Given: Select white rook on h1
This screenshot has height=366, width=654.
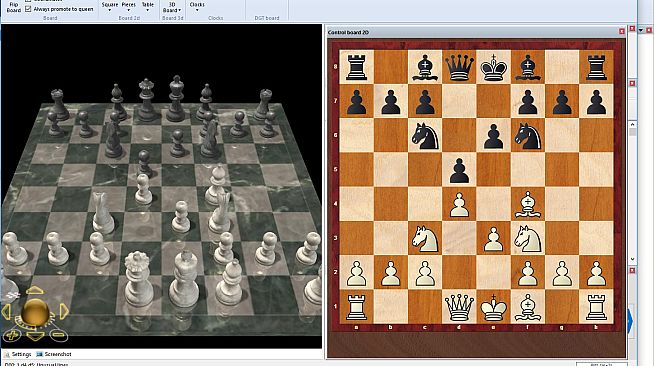Looking at the screenshot, I should pyautogui.click(x=596, y=306).
